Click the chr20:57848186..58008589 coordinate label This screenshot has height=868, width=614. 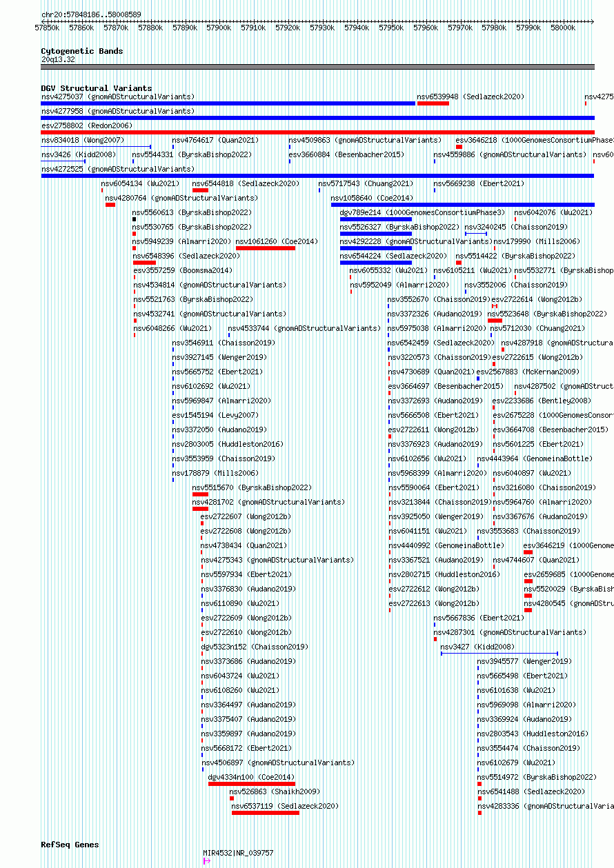91,14
